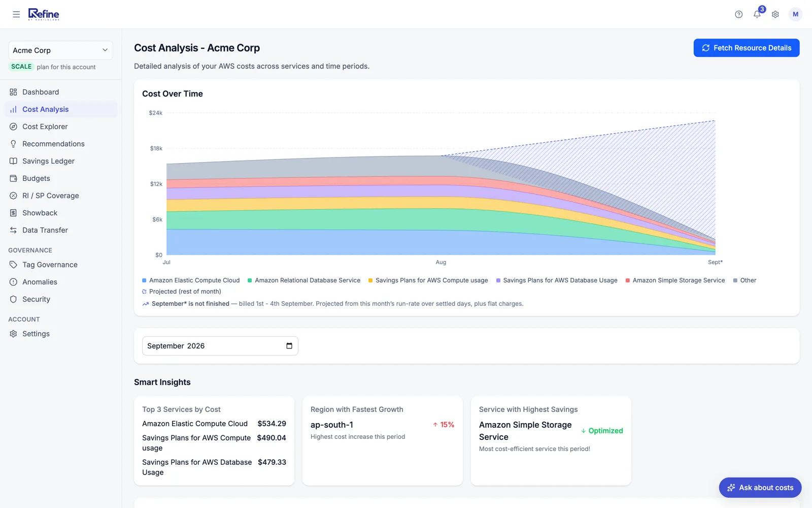Click the $490.04 cost value

point(272,438)
